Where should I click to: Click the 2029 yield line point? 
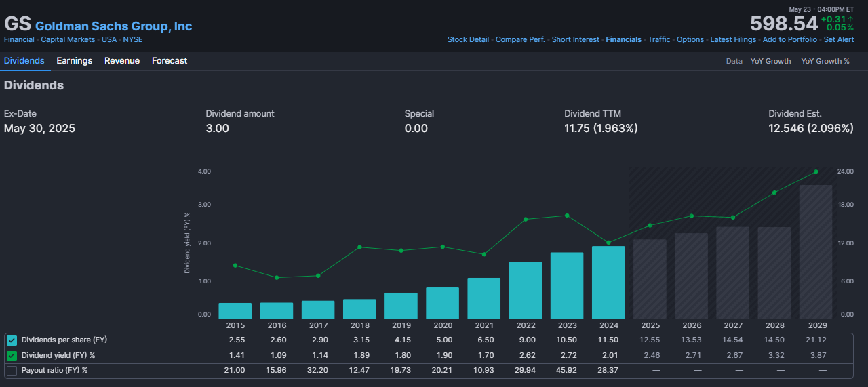815,171
